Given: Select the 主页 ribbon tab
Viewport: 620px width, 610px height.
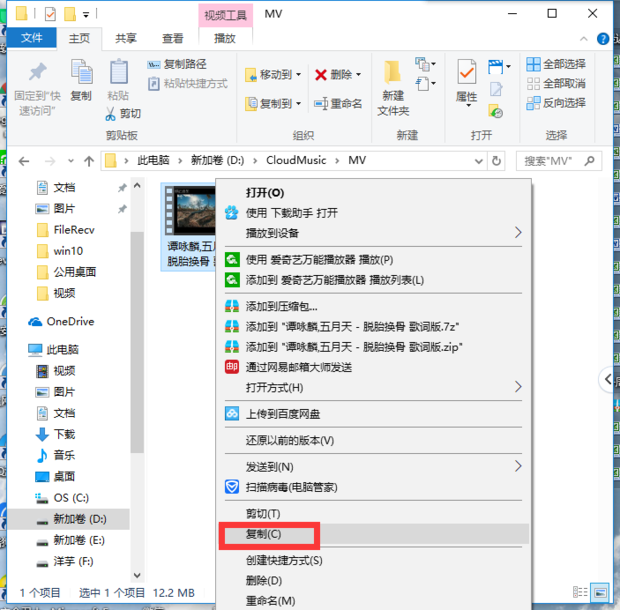Looking at the screenshot, I should (79, 38).
